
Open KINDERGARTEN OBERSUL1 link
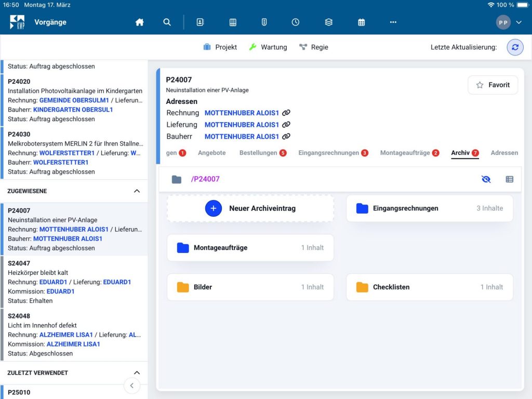(x=73, y=110)
